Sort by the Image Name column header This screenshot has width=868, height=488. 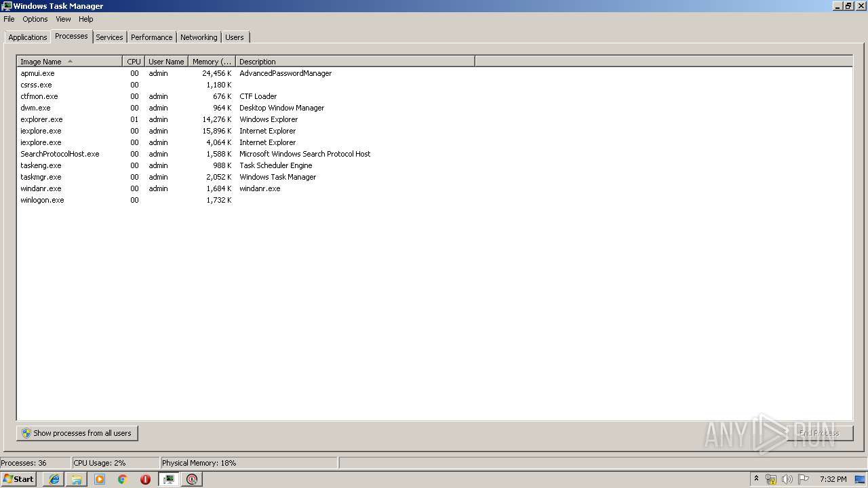pyautogui.click(x=69, y=62)
